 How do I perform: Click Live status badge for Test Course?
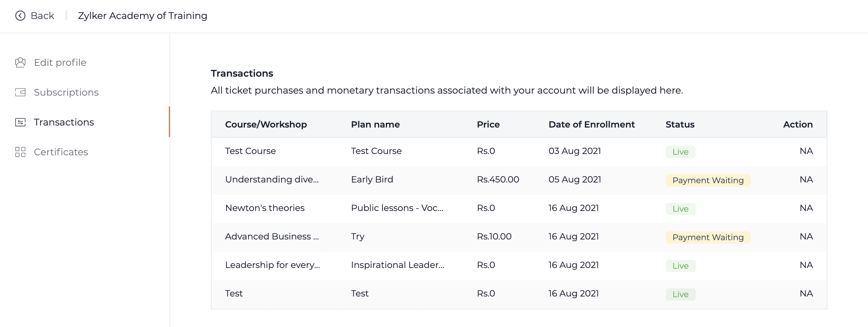click(680, 152)
